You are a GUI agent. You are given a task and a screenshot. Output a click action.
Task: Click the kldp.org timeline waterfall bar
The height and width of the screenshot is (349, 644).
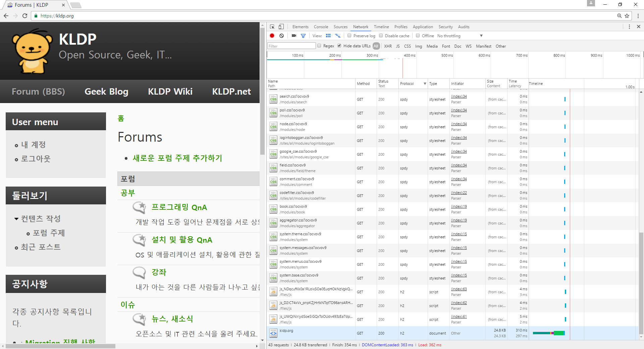pyautogui.click(x=548, y=333)
